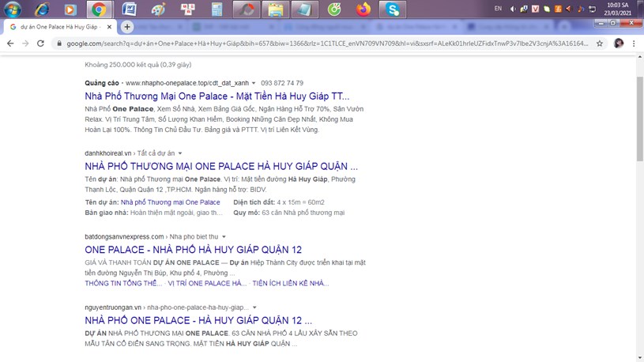Click Khoảng 250.000 kết quả text
This screenshot has width=644, height=362.
click(138, 65)
